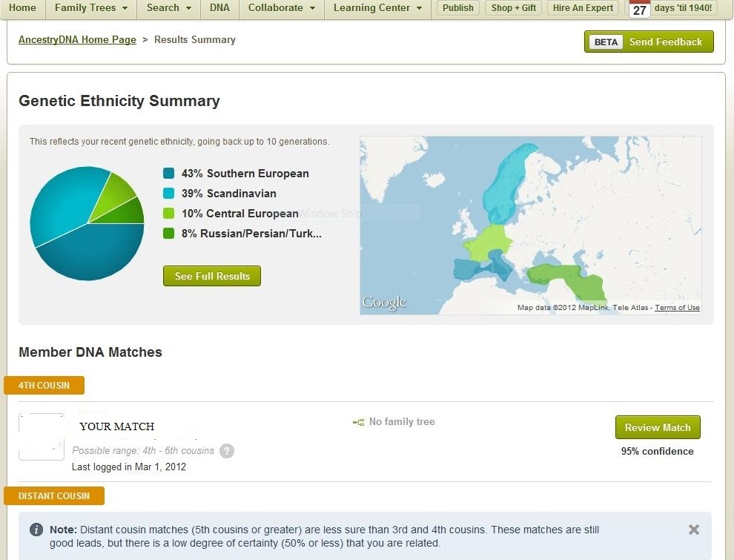Click the Southern European color swatch
Image resolution: width=734 pixels, height=560 pixels.
pos(168,174)
